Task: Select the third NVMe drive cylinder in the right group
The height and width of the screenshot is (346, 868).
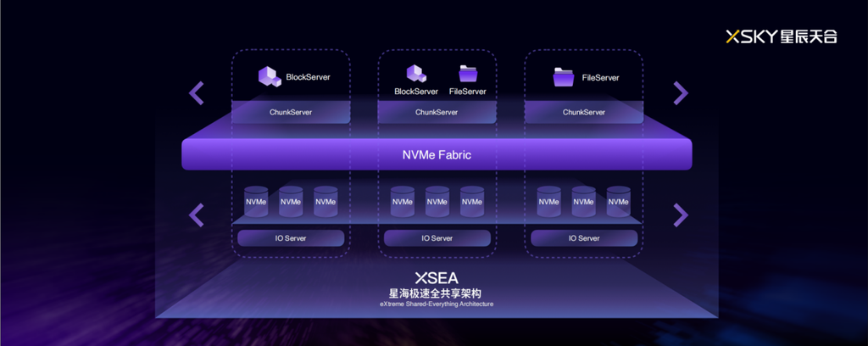Action: click(x=618, y=202)
